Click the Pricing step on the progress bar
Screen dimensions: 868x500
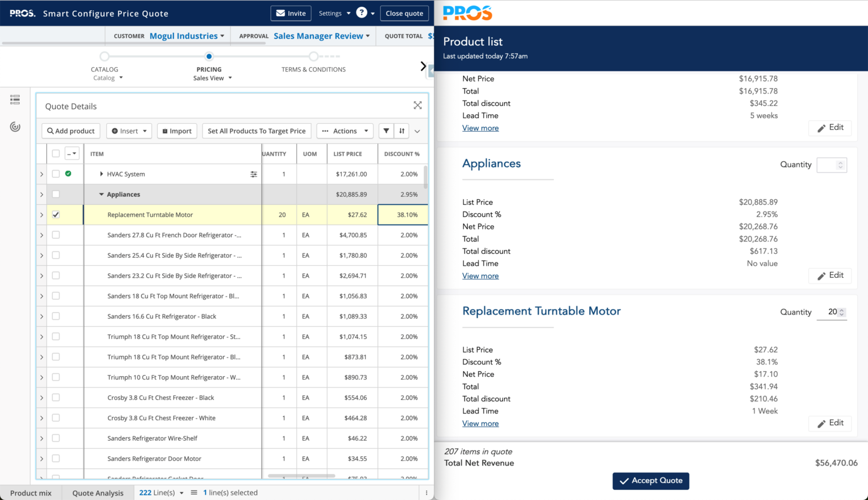pyautogui.click(x=209, y=56)
